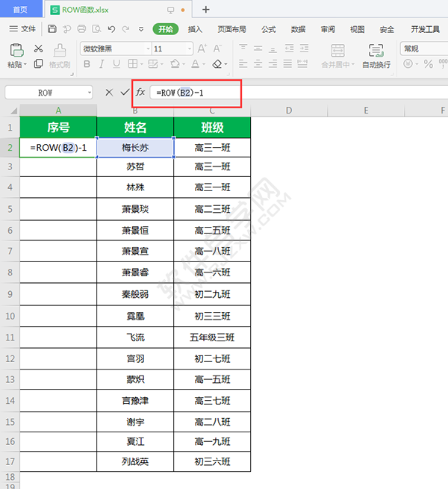Undo the last action
Image resolution: width=448 pixels, height=489 pixels.
111,29
